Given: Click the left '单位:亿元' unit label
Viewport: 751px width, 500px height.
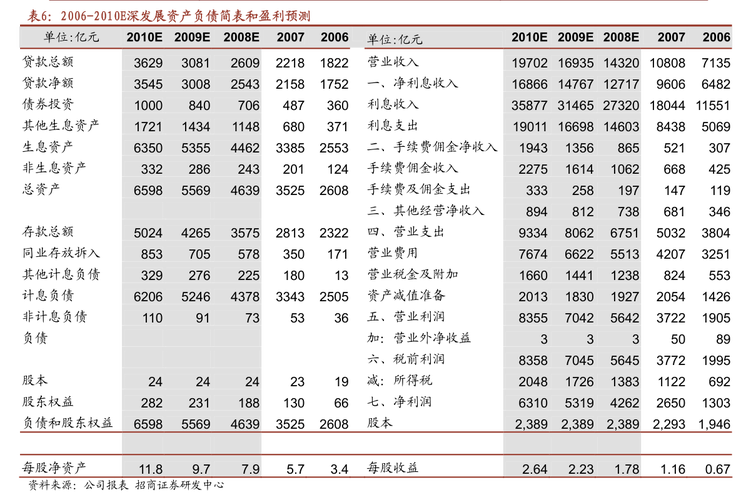Looking at the screenshot, I should click(x=70, y=38).
